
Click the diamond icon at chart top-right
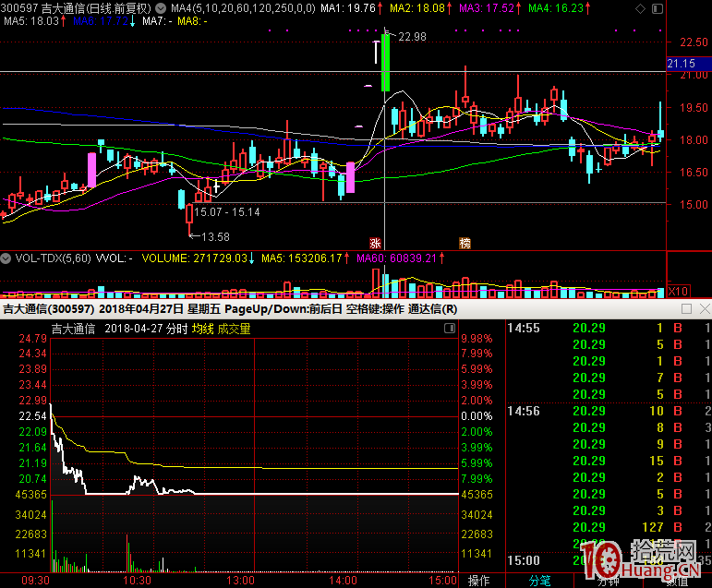tap(640, 8)
